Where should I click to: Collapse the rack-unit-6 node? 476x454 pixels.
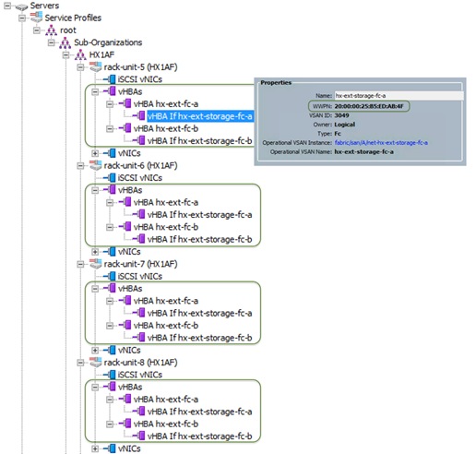pyautogui.click(x=80, y=165)
